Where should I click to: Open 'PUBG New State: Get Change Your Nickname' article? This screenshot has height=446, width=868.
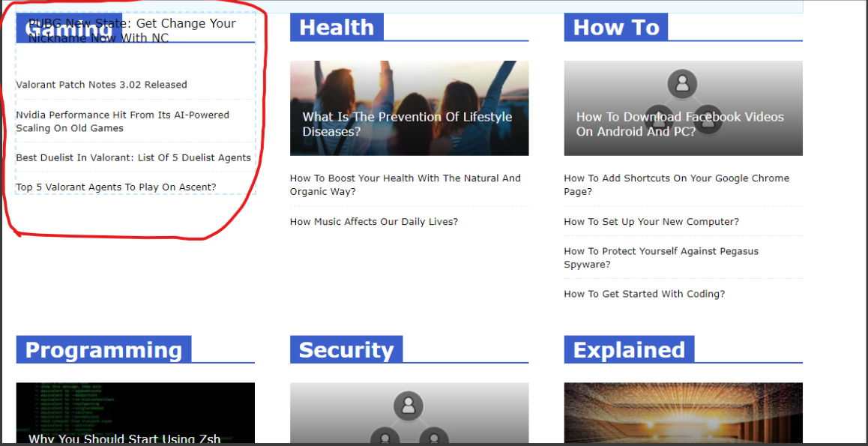coord(133,31)
